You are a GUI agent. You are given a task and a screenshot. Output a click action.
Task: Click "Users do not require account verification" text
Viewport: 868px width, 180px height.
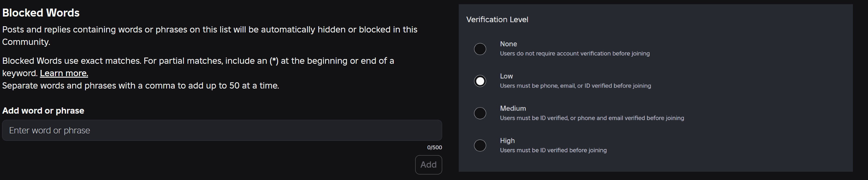click(x=575, y=53)
